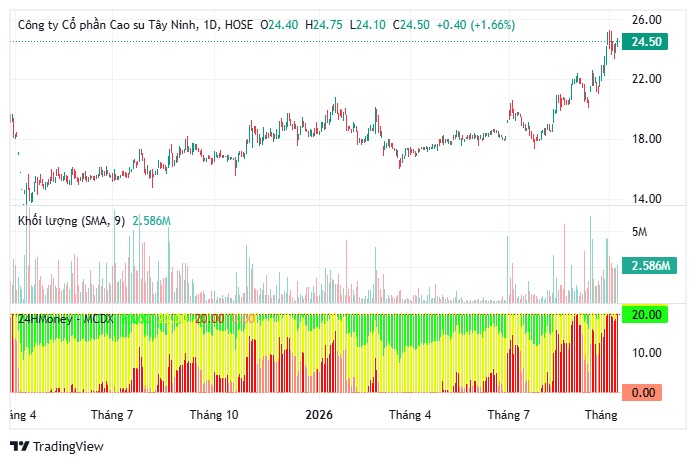Click the 18.00 price axis label
Viewport: 696px width, 464px height.
[647, 139]
